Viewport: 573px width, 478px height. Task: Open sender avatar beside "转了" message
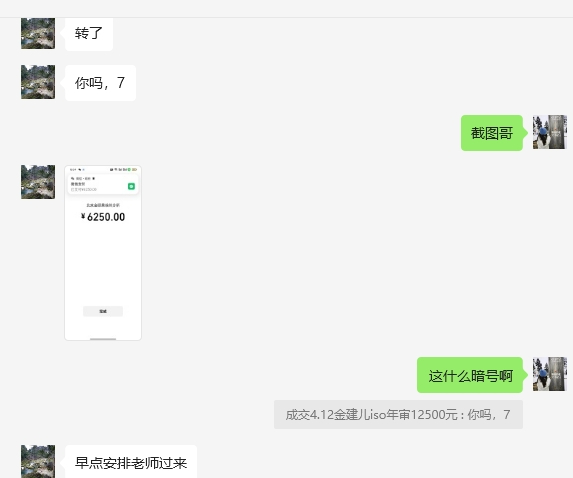(38, 33)
